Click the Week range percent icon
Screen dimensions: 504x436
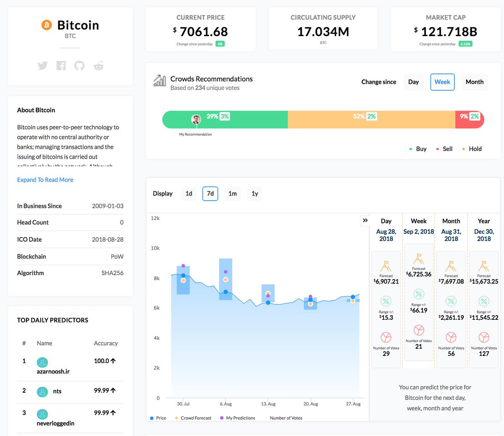[419, 294]
